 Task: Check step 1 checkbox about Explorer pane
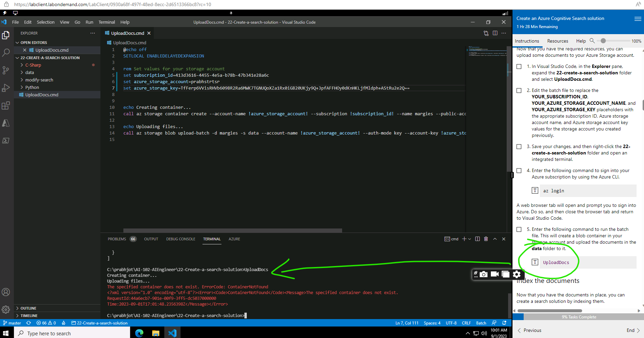[x=519, y=67]
